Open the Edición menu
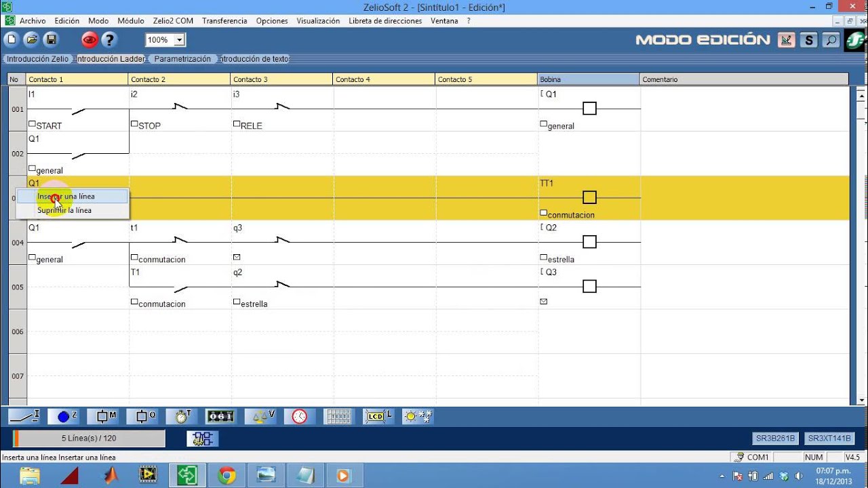The height and width of the screenshot is (488, 868). pos(67,21)
